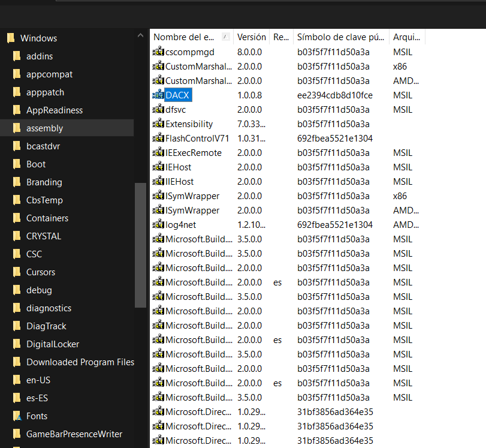Click the navigation pane scrollbar thumb

pos(140,245)
